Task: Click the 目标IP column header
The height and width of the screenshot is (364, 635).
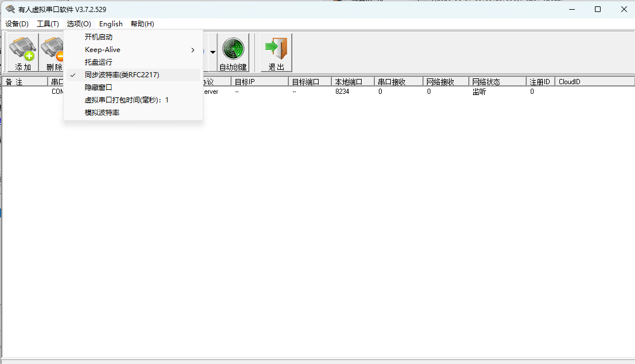Action: [x=260, y=82]
